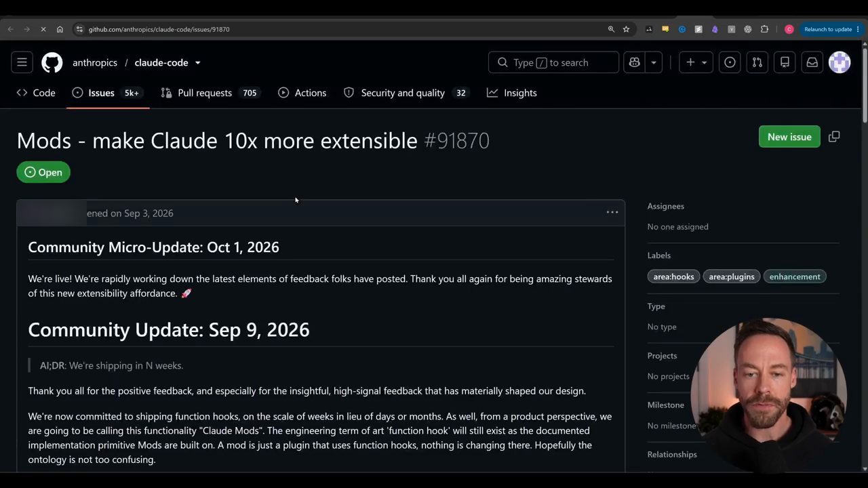
Task: Open the repositories shortcut icon in header
Action: point(785,62)
